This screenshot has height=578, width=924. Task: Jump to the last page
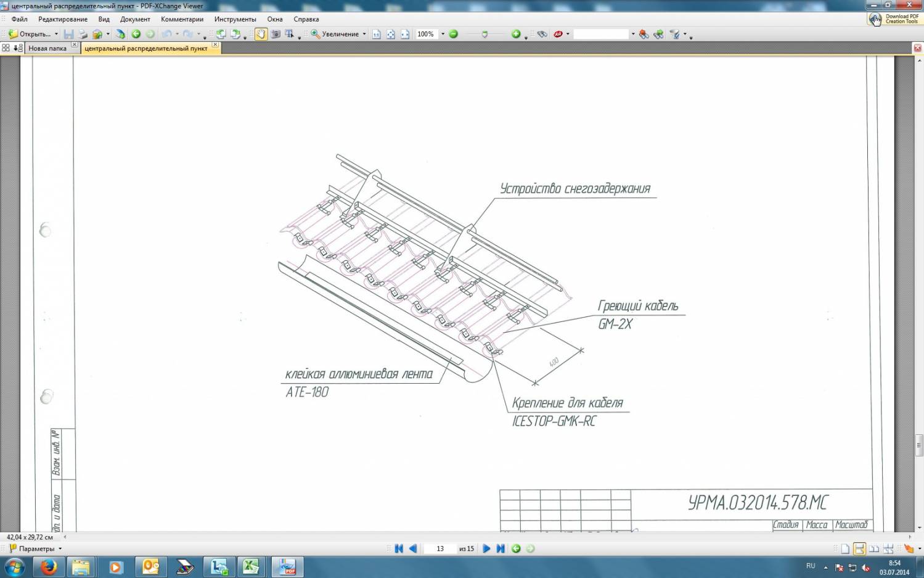pyautogui.click(x=501, y=548)
